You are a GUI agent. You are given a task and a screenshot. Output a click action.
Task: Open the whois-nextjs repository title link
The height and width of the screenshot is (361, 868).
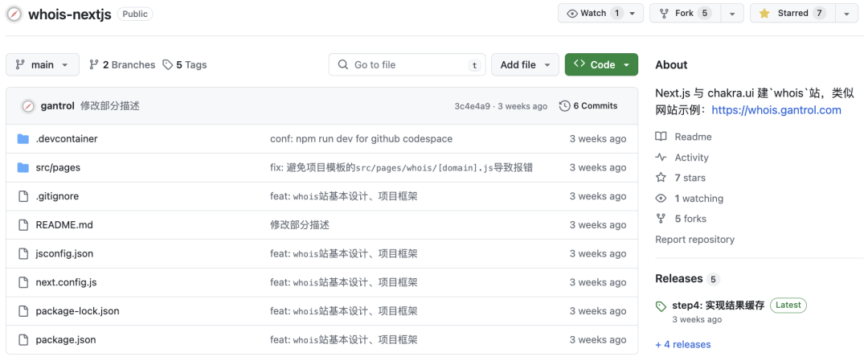[70, 14]
